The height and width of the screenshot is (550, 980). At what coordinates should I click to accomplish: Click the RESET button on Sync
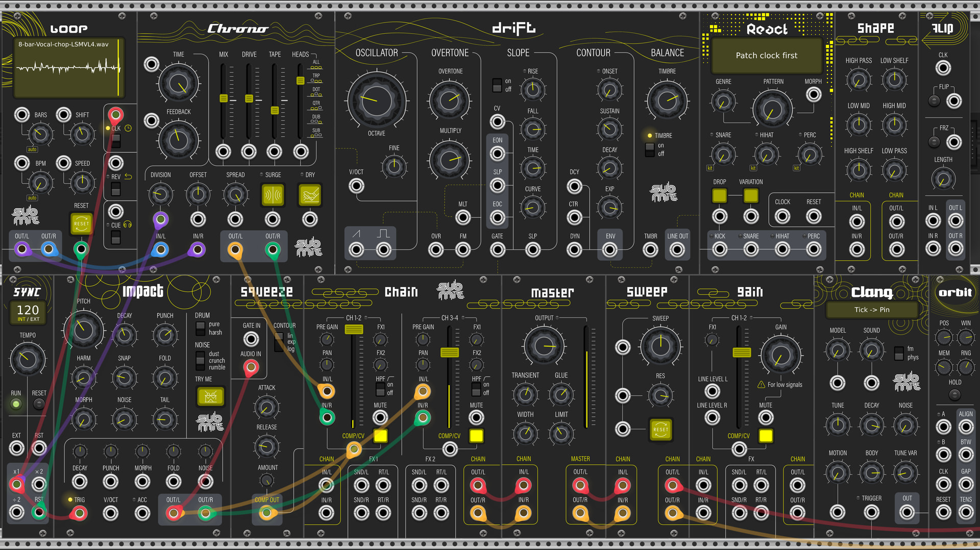coord(39,404)
